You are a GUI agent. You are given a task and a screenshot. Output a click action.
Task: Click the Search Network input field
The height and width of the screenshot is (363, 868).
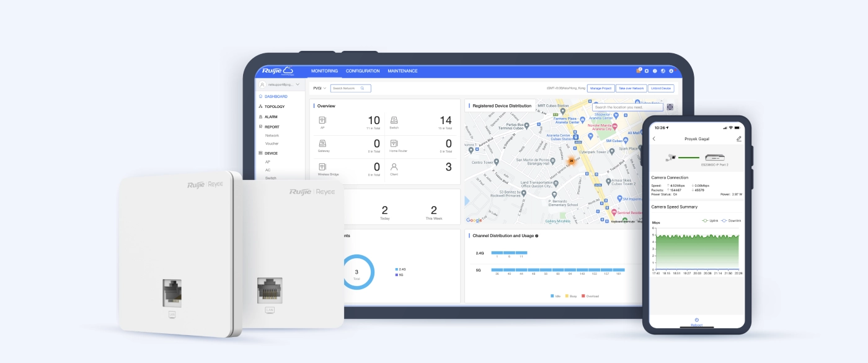pyautogui.click(x=350, y=88)
